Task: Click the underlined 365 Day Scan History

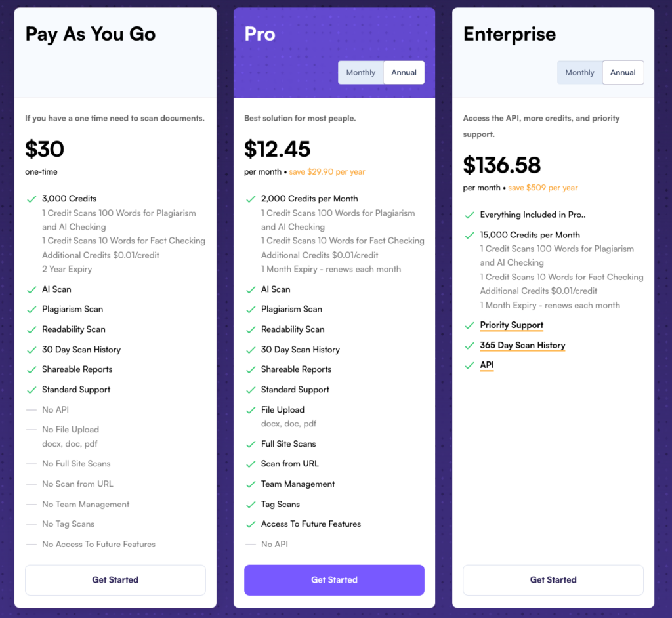Action: 522,346
